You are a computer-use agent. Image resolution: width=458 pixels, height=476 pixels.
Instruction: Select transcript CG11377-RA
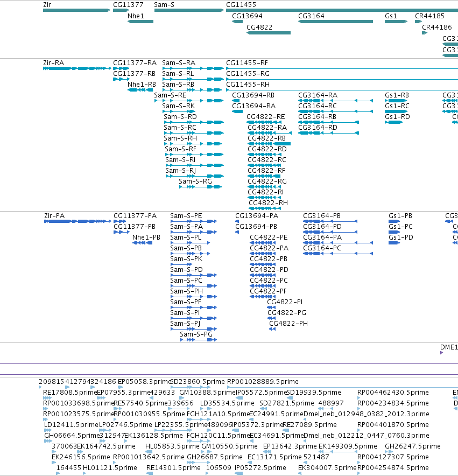[x=135, y=63]
